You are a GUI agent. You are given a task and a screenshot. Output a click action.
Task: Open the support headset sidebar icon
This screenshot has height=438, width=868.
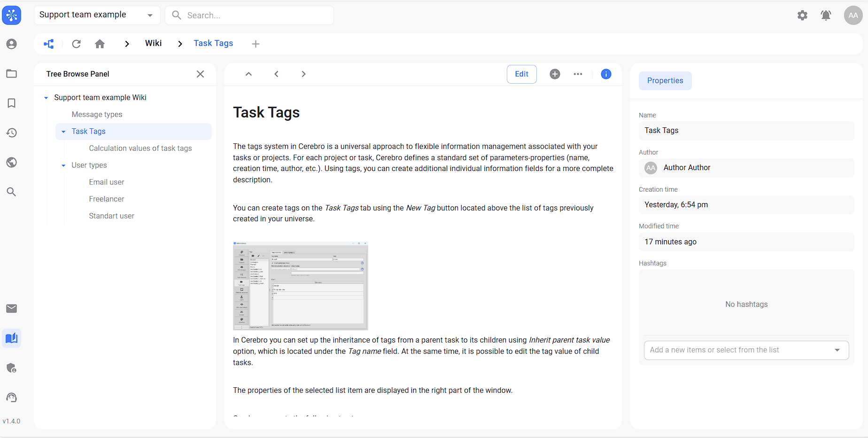12,398
